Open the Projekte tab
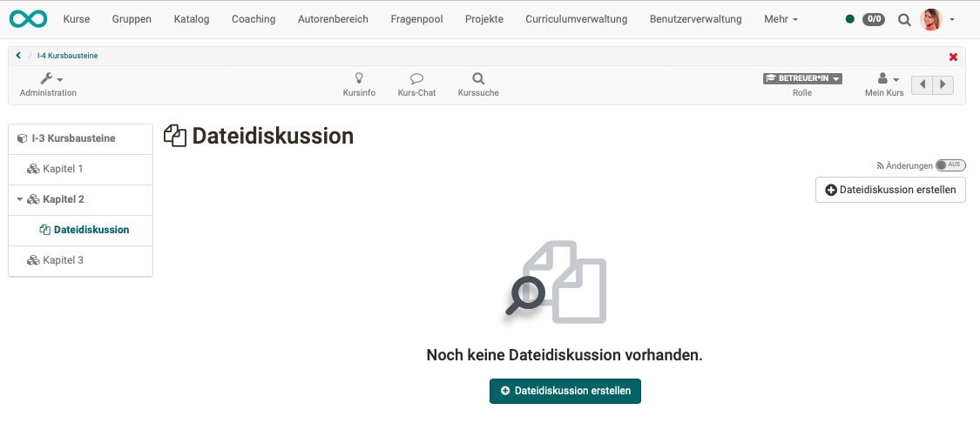The height and width of the screenshot is (423, 980). coord(484,19)
